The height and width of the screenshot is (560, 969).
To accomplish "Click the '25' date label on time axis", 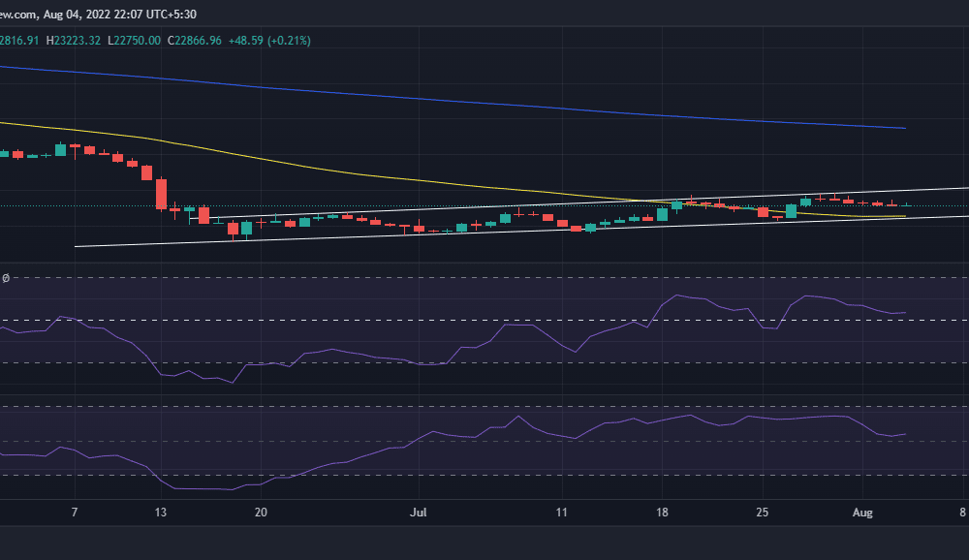I will [762, 513].
